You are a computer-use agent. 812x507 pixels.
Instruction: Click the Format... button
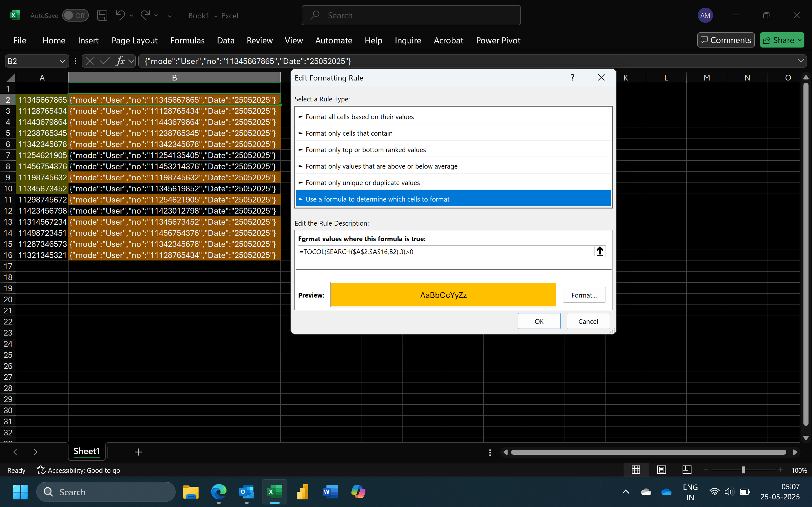pyautogui.click(x=584, y=295)
